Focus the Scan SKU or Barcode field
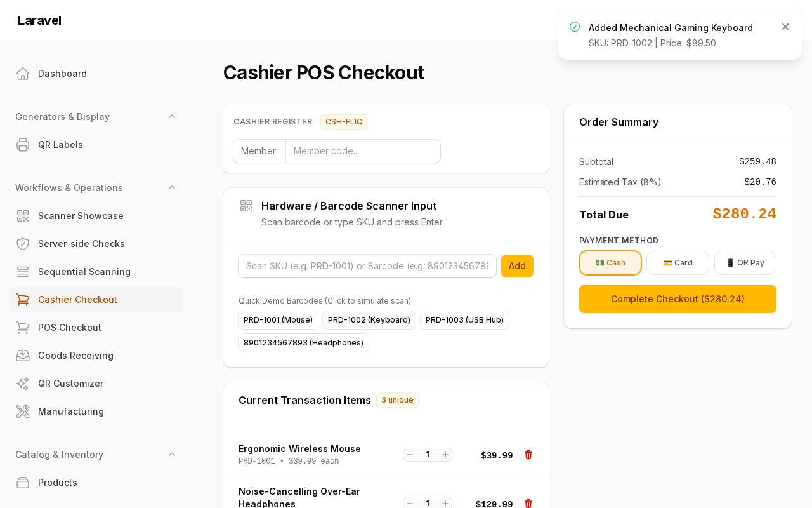Screen dimensions: 812x508 coord(367,266)
